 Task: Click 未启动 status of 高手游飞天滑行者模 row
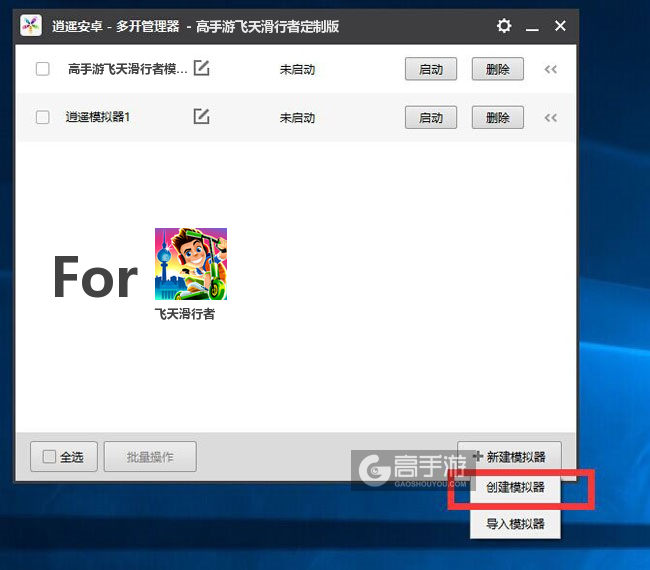coord(297,69)
